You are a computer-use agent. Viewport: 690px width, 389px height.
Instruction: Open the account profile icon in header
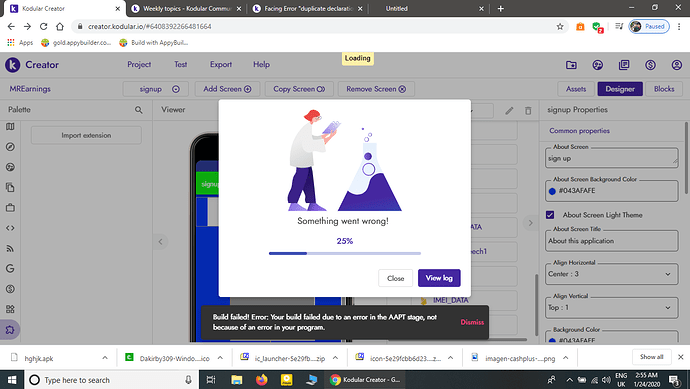pos(676,65)
